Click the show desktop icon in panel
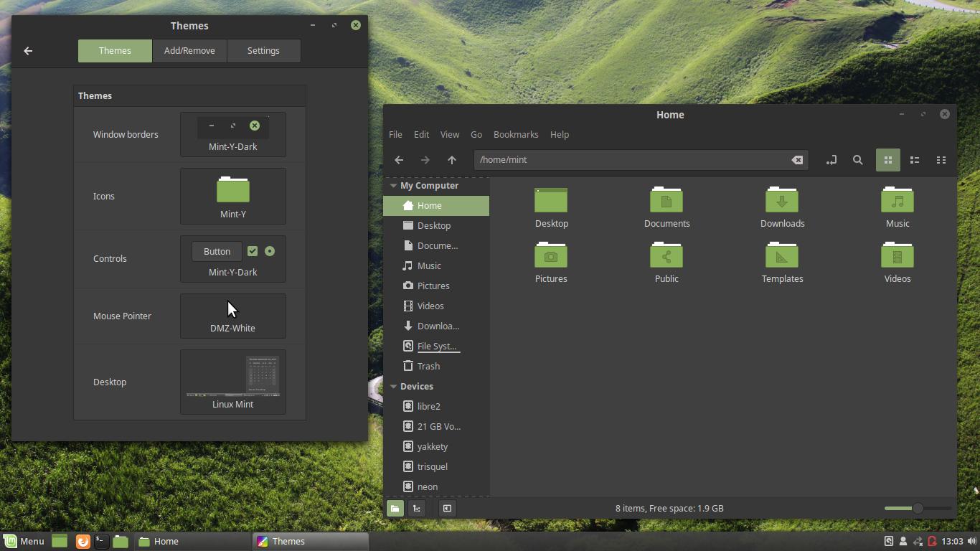 coord(60,542)
